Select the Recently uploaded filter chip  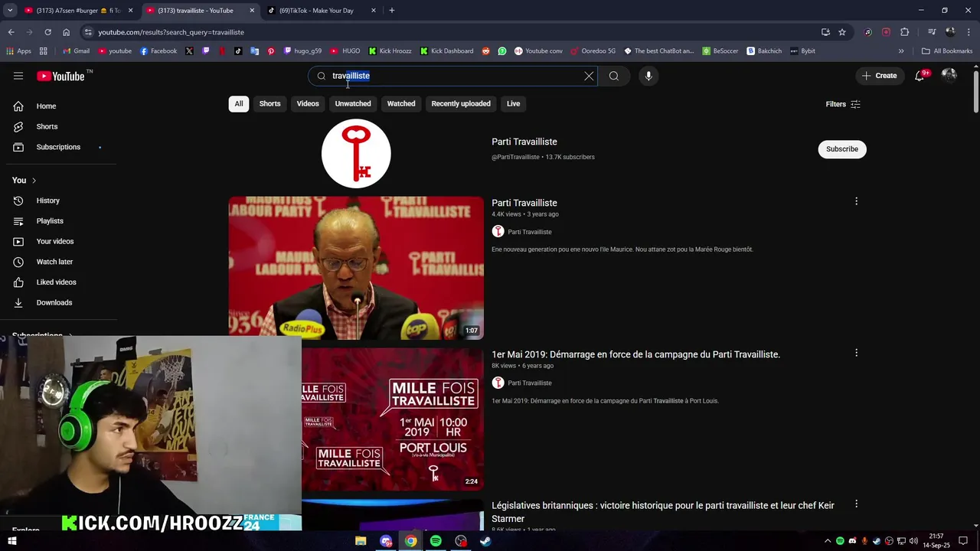click(x=461, y=103)
